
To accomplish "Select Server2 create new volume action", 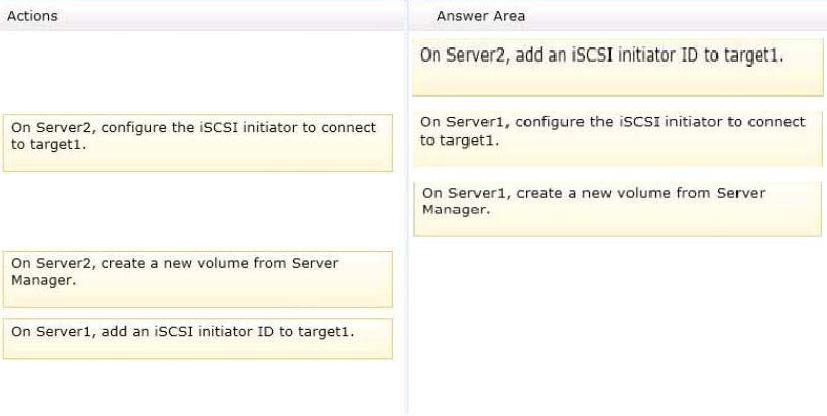I will tap(198, 279).
